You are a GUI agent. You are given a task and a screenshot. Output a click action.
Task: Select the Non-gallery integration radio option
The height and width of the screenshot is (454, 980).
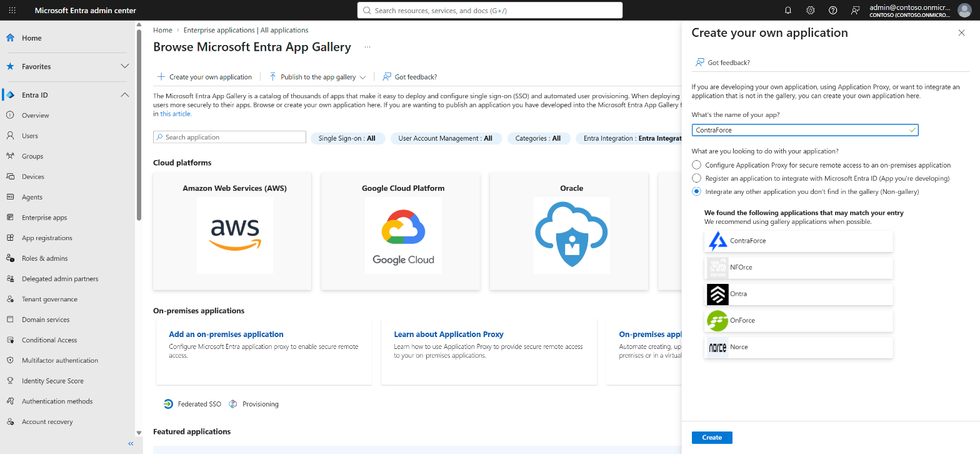tap(697, 191)
